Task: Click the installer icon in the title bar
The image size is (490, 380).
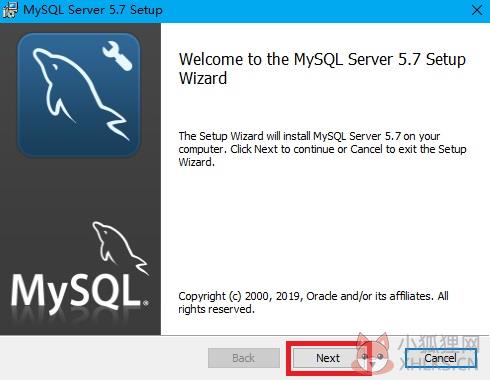Action: pos(9,10)
